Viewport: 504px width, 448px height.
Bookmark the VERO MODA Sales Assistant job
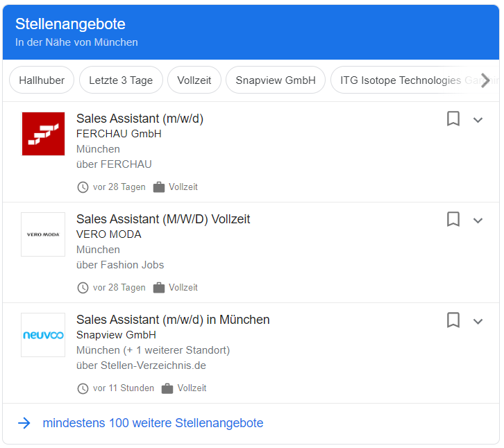point(453,219)
